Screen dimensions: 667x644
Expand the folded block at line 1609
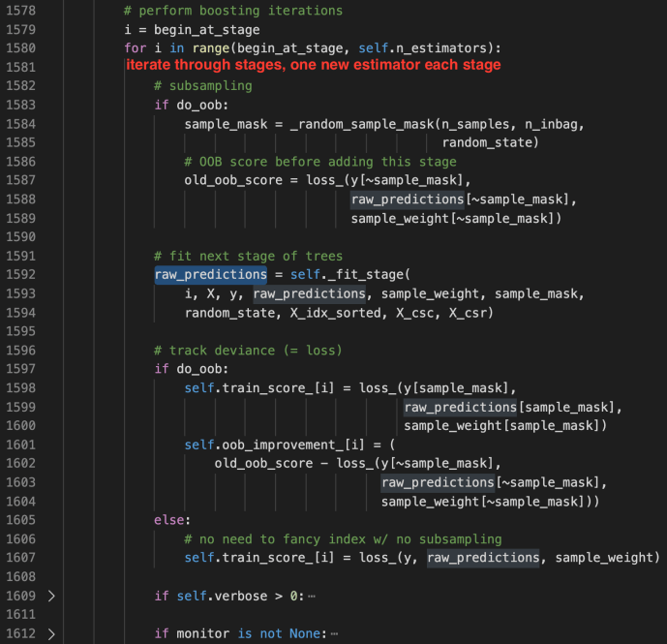(x=51, y=596)
